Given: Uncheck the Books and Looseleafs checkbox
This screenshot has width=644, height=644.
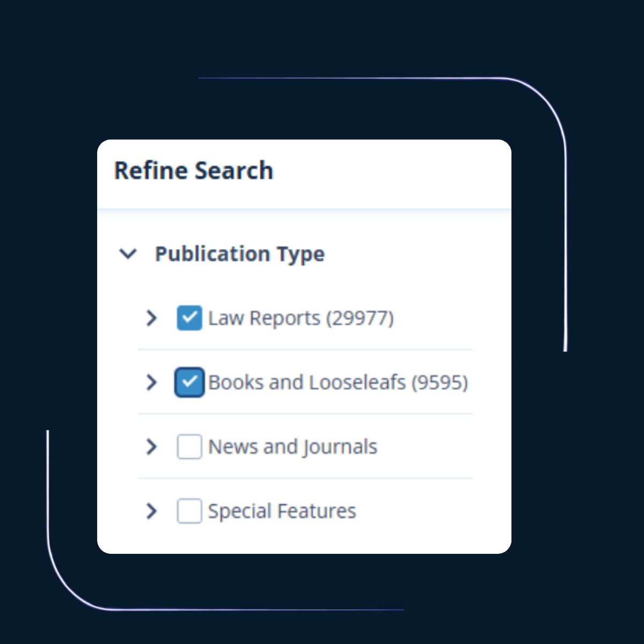Looking at the screenshot, I should (x=189, y=383).
